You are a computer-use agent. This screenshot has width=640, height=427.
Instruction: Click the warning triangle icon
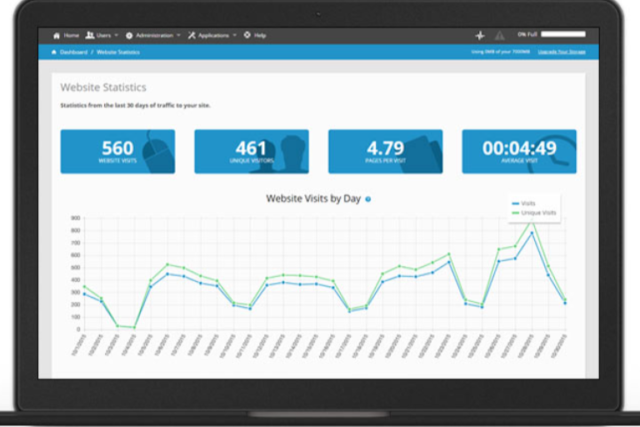click(500, 36)
